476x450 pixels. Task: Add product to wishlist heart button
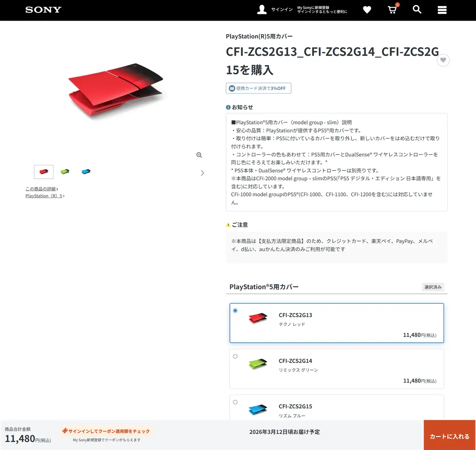pyautogui.click(x=443, y=60)
